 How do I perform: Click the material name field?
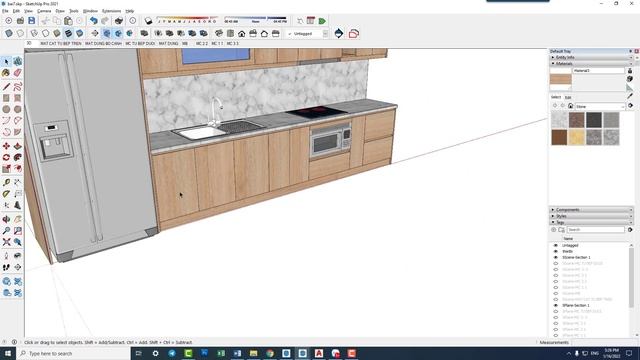(598, 71)
